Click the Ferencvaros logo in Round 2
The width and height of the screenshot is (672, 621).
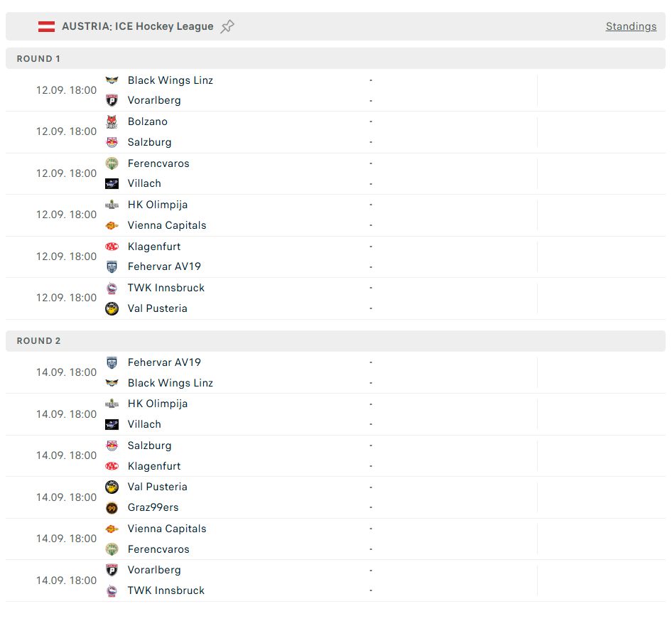pyautogui.click(x=112, y=549)
